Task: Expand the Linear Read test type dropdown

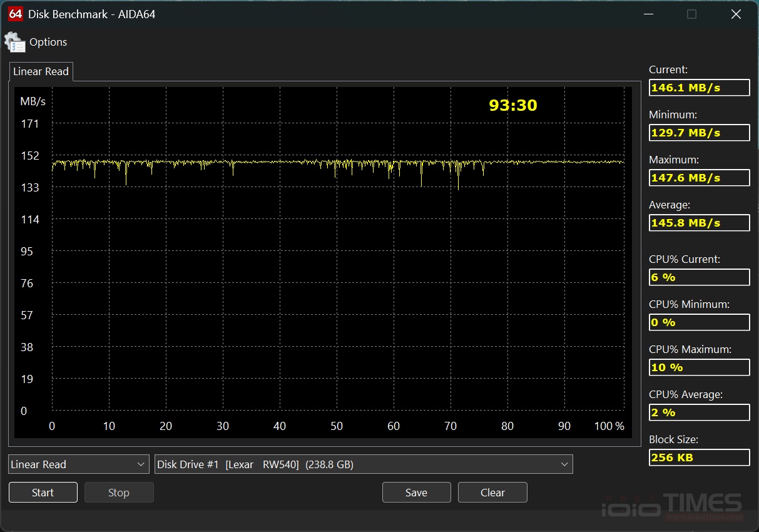Action: click(79, 464)
